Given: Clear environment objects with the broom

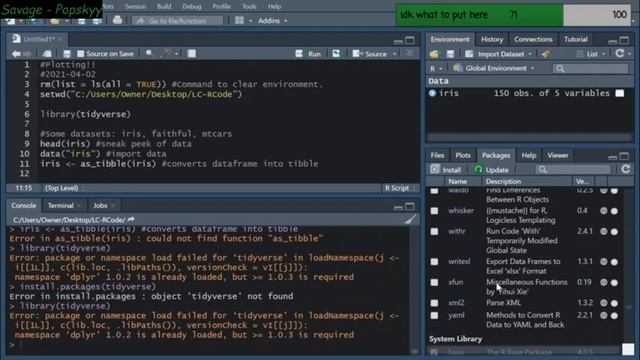Looking at the screenshot, I should tap(546, 54).
